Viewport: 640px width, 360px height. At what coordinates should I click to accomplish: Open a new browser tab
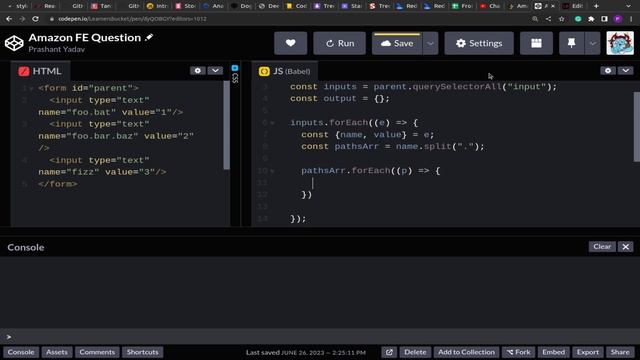596,6
